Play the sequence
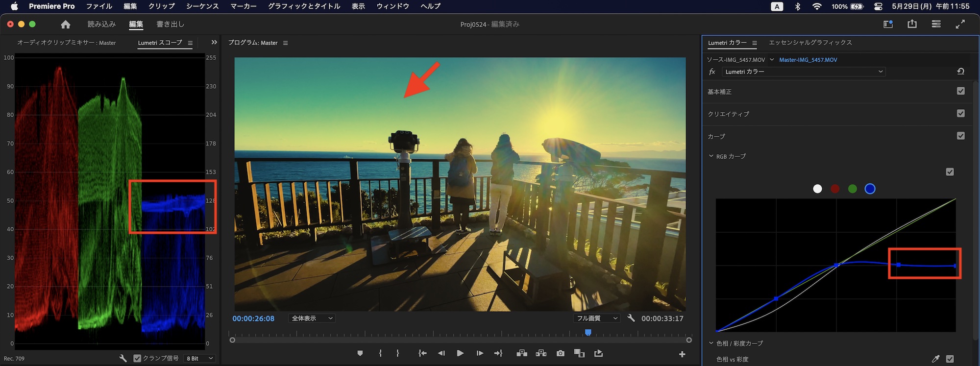980x366 pixels. [x=460, y=353]
